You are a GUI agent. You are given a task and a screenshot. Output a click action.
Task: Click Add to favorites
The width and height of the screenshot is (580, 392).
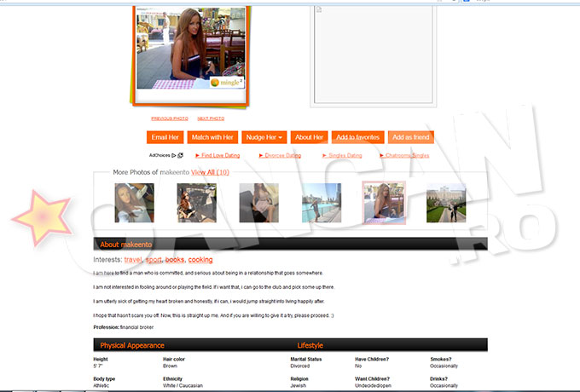pos(357,137)
